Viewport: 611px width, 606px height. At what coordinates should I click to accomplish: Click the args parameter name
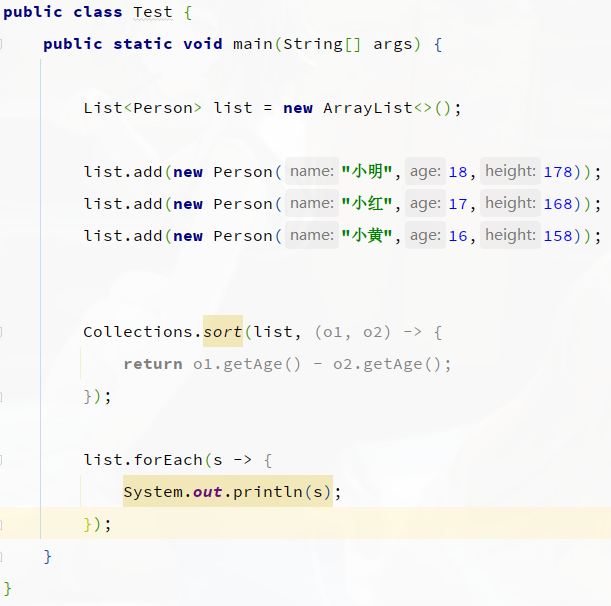click(x=393, y=45)
